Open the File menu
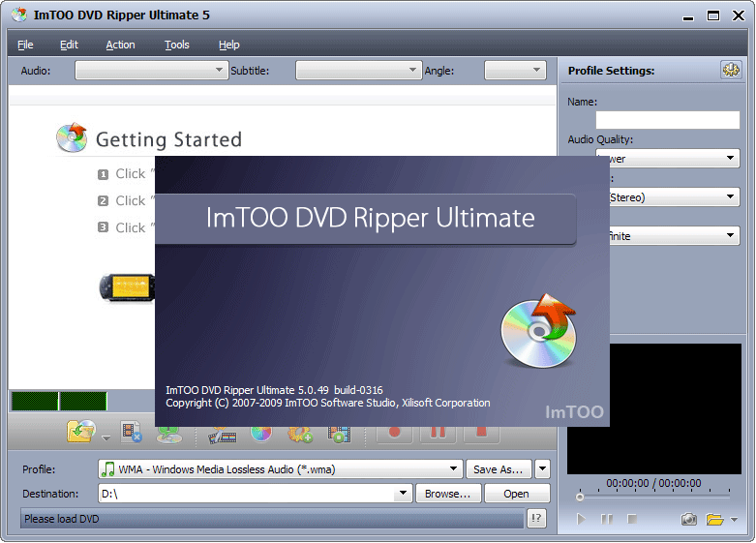Image resolution: width=756 pixels, height=543 pixels. pos(25,45)
